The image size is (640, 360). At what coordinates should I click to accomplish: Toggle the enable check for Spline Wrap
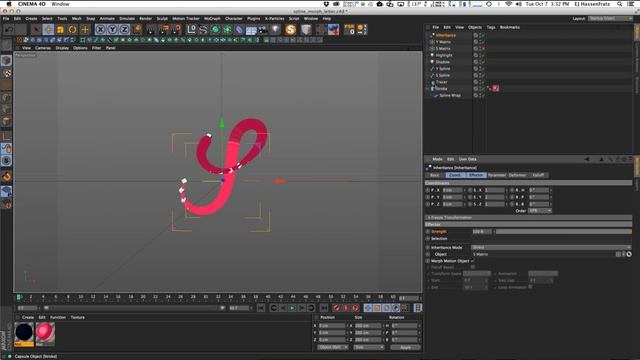click(x=482, y=96)
